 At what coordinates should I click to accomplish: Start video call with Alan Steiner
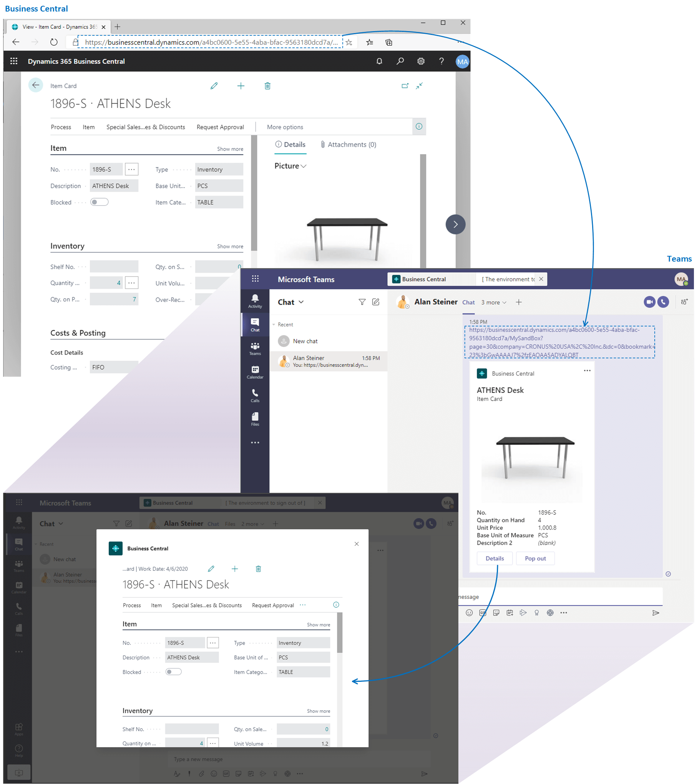(649, 302)
